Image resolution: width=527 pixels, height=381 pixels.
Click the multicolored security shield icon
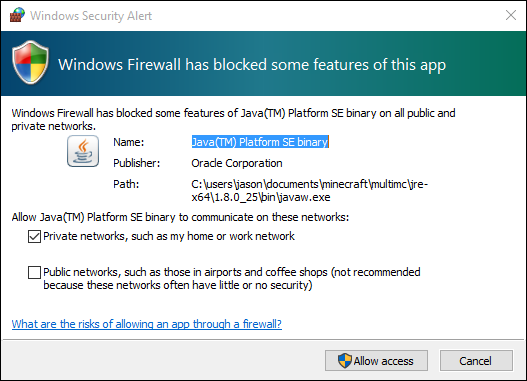(x=31, y=62)
